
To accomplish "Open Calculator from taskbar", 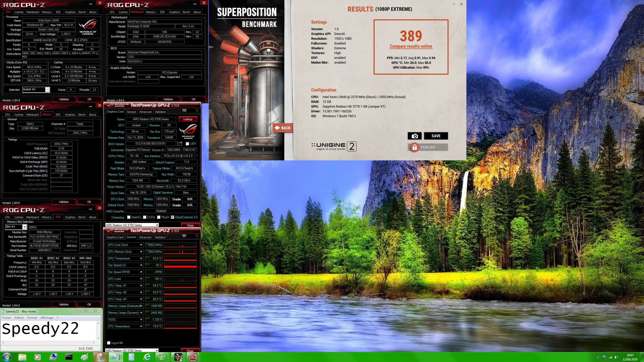I will point(131,357).
